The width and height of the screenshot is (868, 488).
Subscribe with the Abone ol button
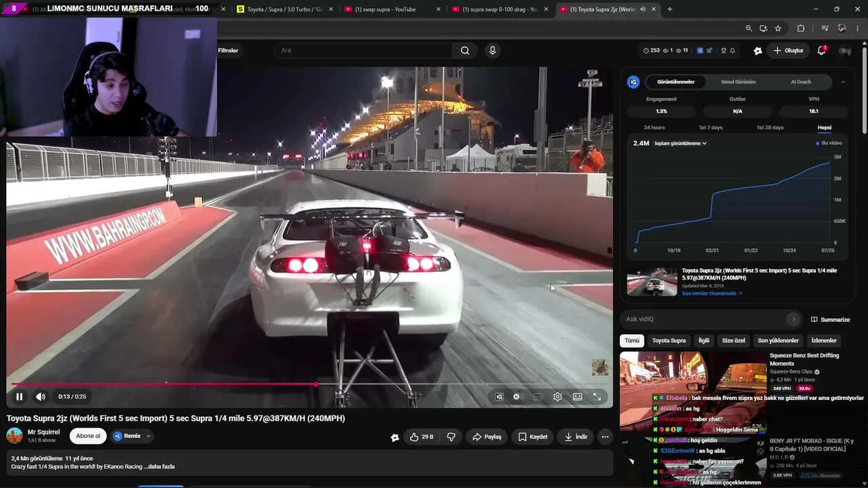pyautogui.click(x=88, y=436)
